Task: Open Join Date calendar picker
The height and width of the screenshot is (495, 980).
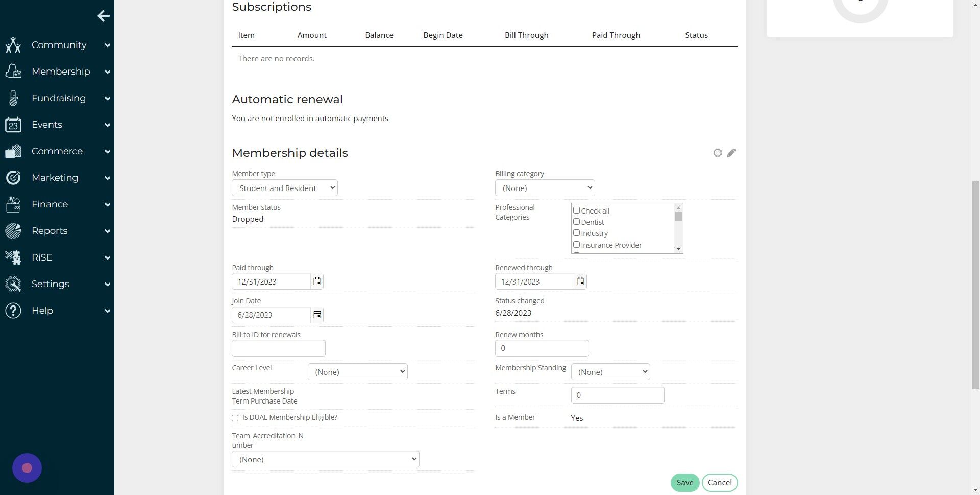Action: [x=317, y=315]
